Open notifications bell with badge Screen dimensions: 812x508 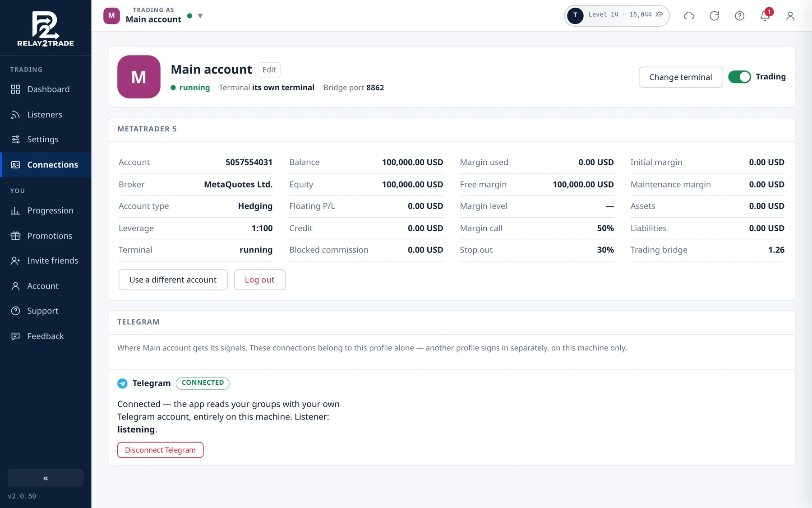(765, 15)
